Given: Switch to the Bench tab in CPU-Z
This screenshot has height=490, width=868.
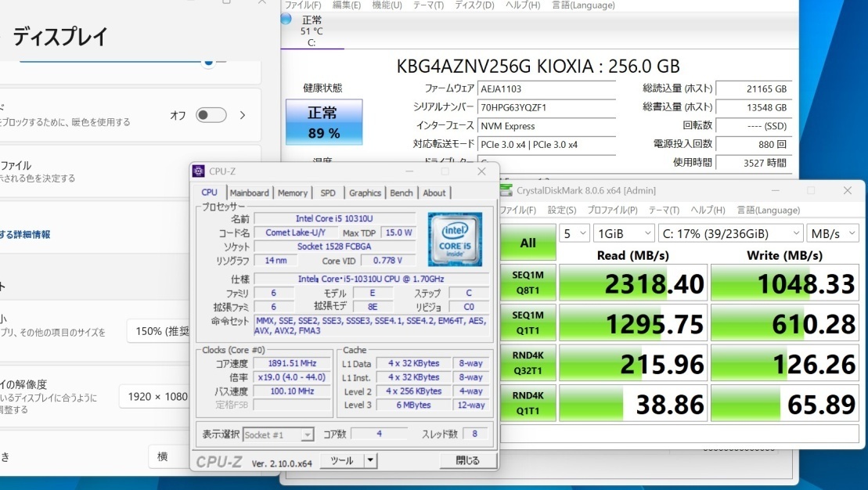Looking at the screenshot, I should pos(402,193).
